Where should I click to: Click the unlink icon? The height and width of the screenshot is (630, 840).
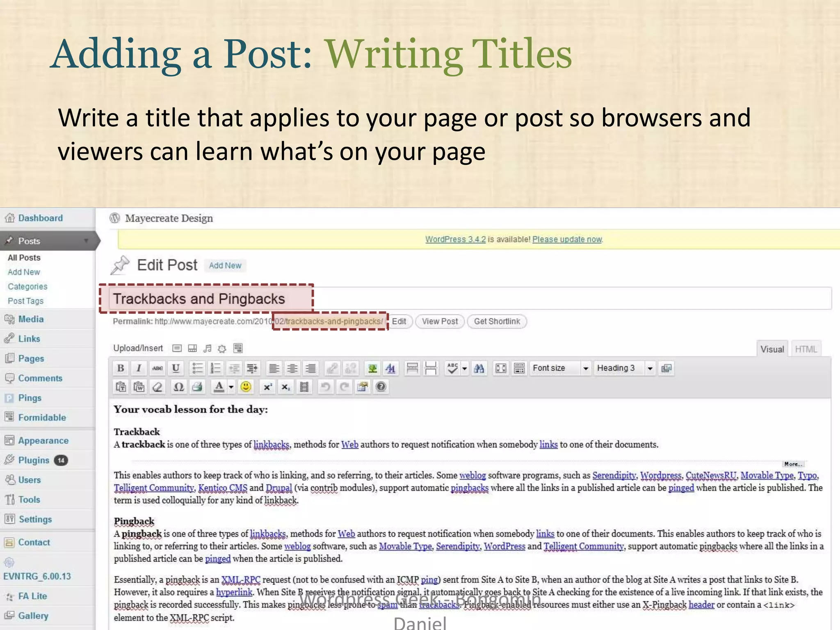pyautogui.click(x=351, y=368)
